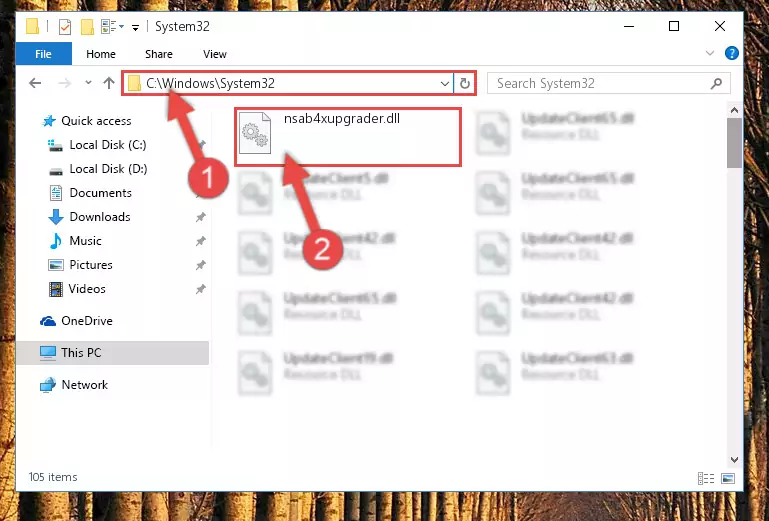769x521 pixels.
Task: Click the Back navigation arrow
Action: [x=35, y=83]
